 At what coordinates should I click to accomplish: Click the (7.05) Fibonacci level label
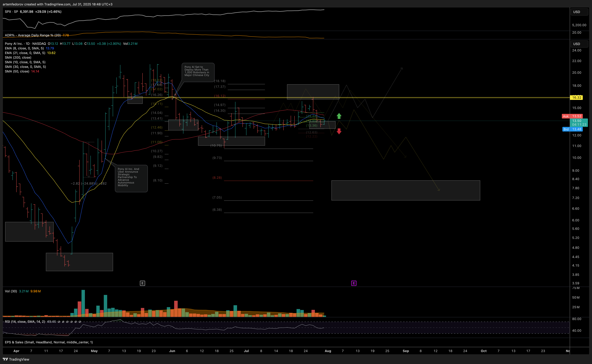pos(217,197)
